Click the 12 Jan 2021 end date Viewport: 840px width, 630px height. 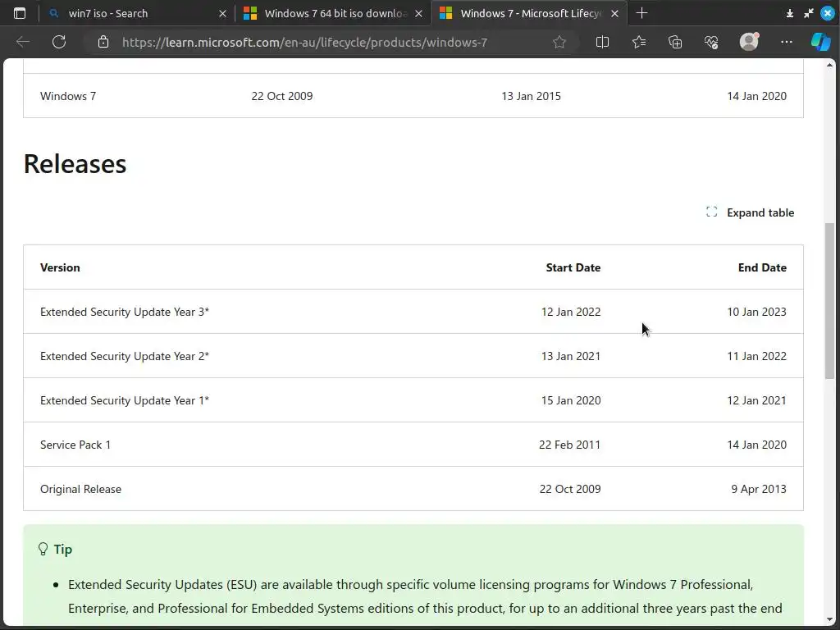757,400
